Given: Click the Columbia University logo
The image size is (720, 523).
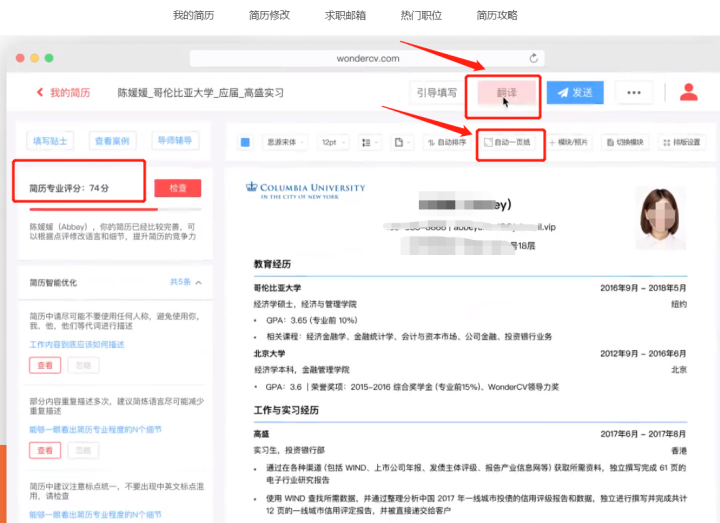Looking at the screenshot, I should tap(305, 190).
